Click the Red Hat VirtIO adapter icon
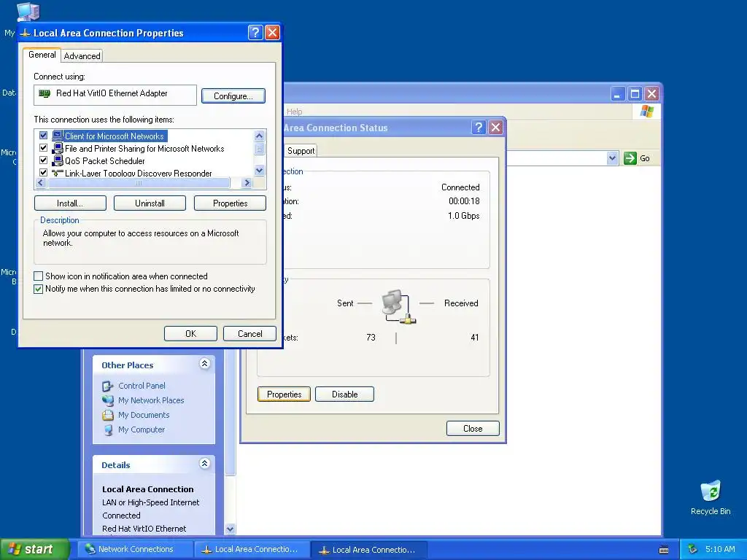The width and height of the screenshot is (747, 560). click(x=44, y=93)
